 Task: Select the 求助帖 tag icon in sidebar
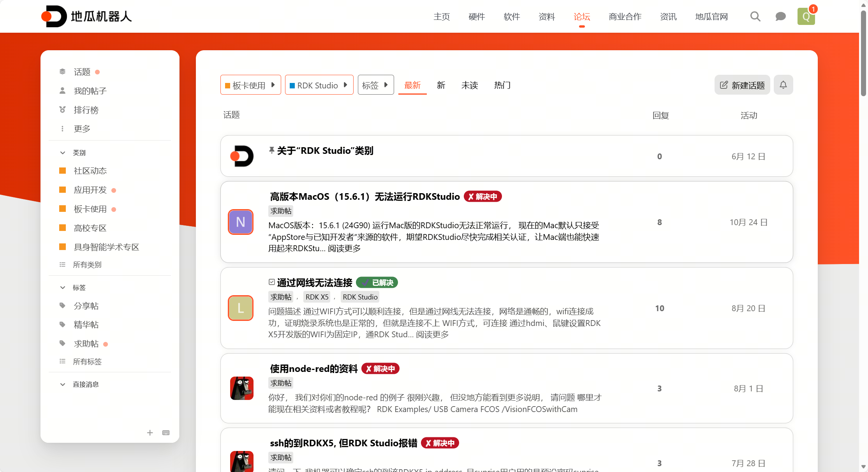[x=62, y=343]
